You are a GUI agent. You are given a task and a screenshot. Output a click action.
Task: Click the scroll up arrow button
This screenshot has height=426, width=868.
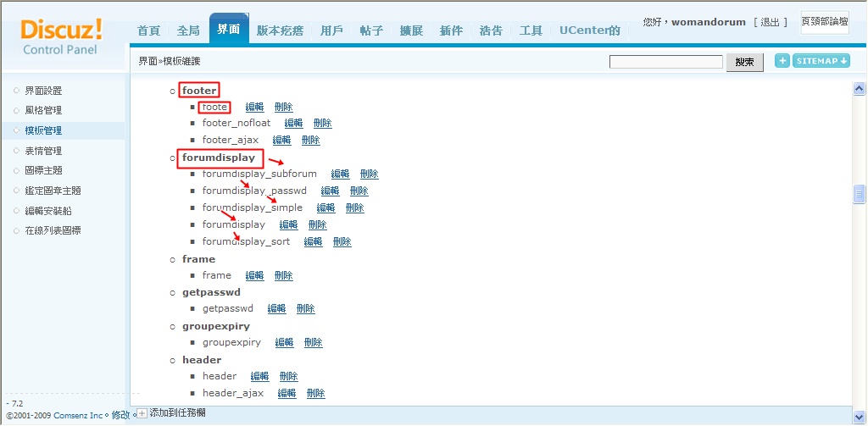859,89
